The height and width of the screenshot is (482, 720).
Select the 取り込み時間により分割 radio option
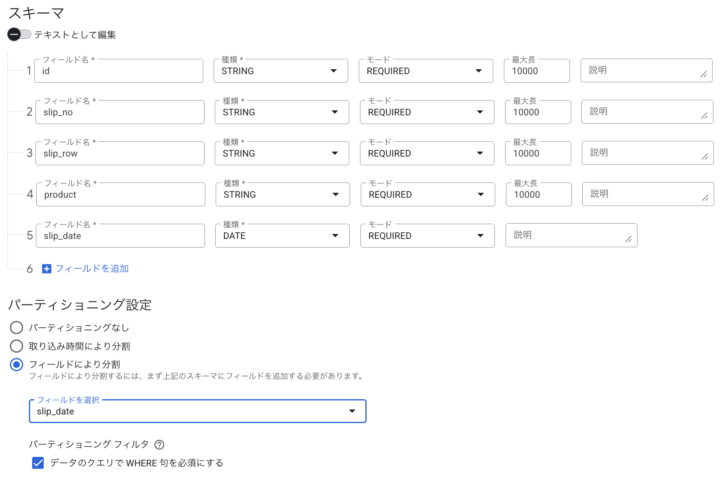point(16,346)
